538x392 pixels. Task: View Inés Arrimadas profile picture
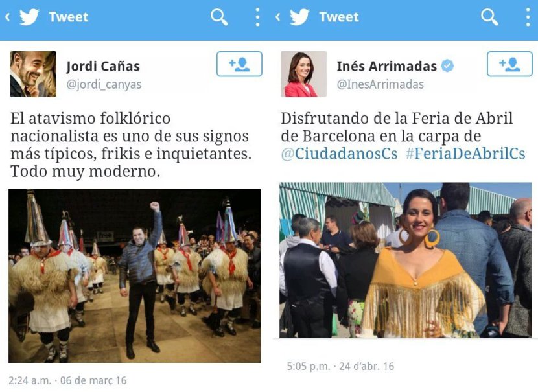coord(303,74)
